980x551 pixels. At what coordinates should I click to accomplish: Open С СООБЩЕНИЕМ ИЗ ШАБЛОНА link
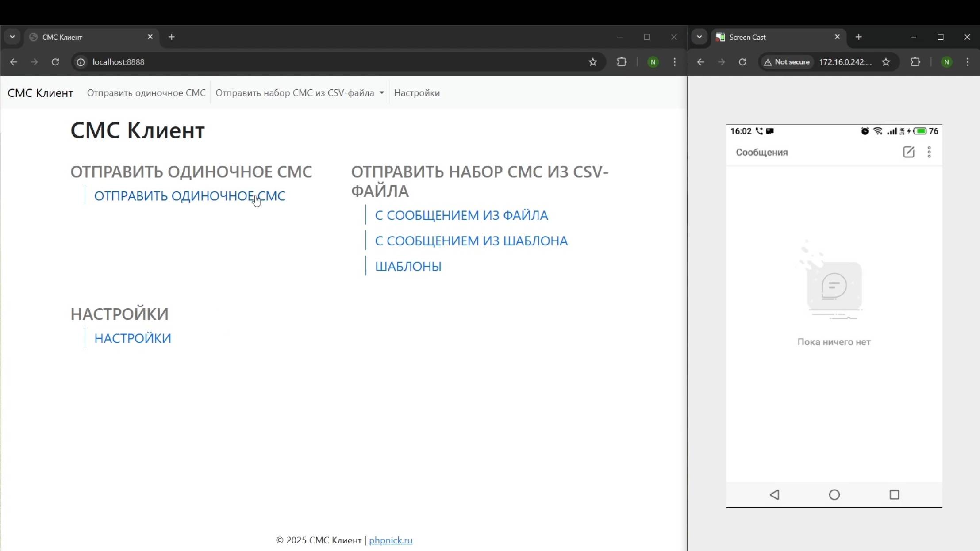click(471, 241)
